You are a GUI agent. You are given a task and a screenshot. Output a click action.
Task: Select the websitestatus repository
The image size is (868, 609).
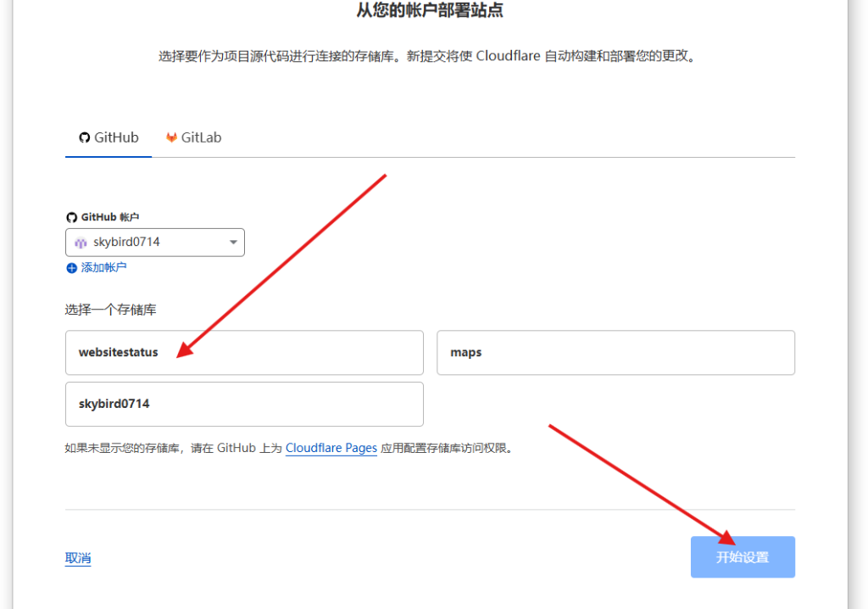coord(244,353)
